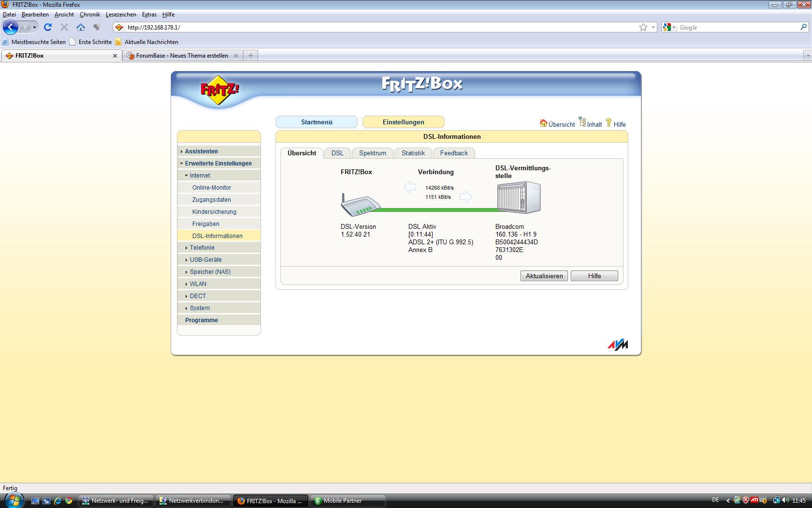Image resolution: width=812 pixels, height=508 pixels.
Task: Click the Aktualisieren button
Action: 544,276
